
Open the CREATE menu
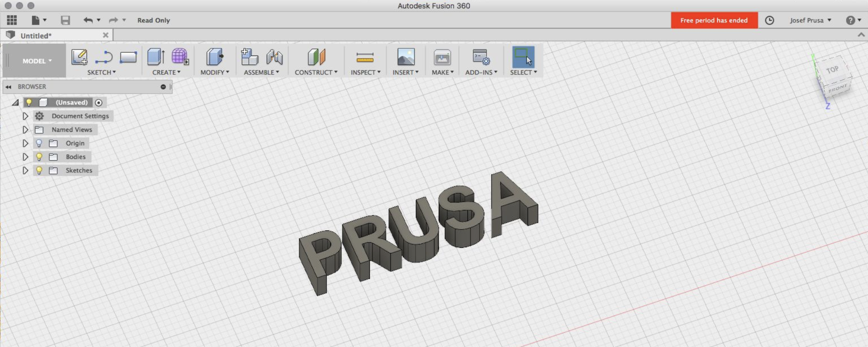166,72
